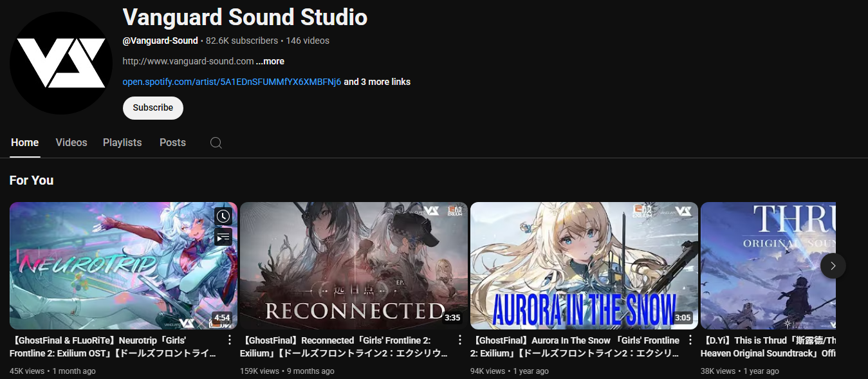Screen dimensions: 868x379
Task: Switch to the Playlists tab
Action: (x=122, y=143)
